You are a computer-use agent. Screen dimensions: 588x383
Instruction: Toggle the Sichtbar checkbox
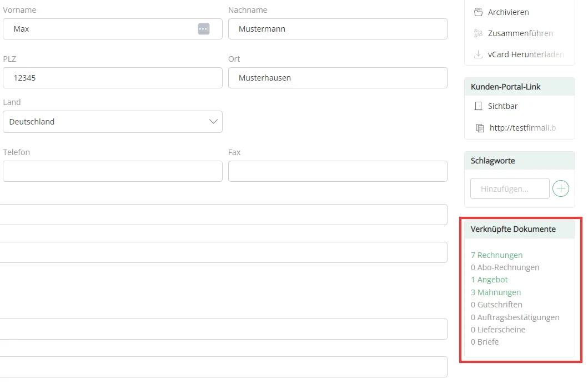(x=478, y=106)
